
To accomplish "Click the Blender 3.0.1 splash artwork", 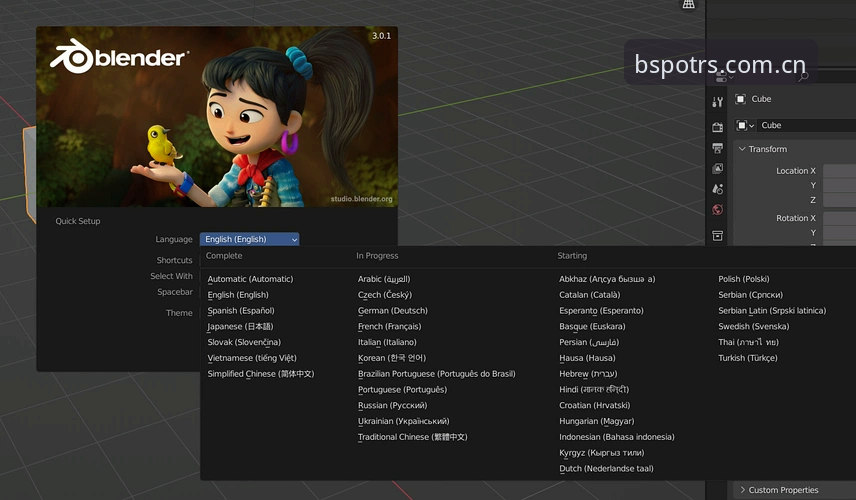I will pyautogui.click(x=217, y=117).
